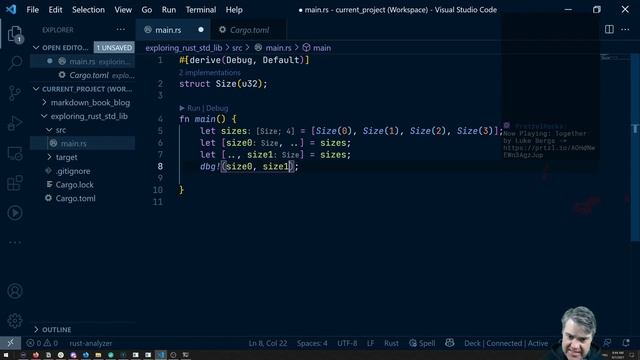Open the Edit menu

pyautogui.click(x=55, y=9)
